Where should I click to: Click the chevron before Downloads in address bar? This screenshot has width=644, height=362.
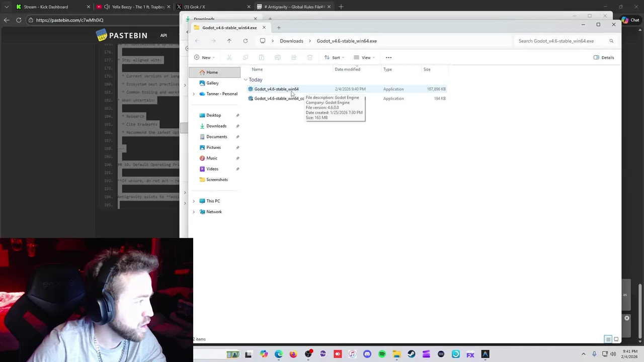[273, 41]
